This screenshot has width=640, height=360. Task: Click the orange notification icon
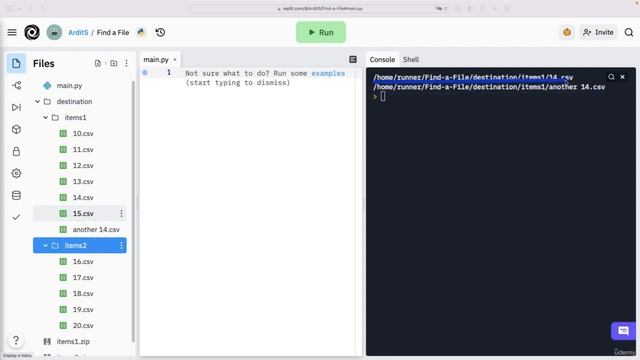click(x=567, y=32)
